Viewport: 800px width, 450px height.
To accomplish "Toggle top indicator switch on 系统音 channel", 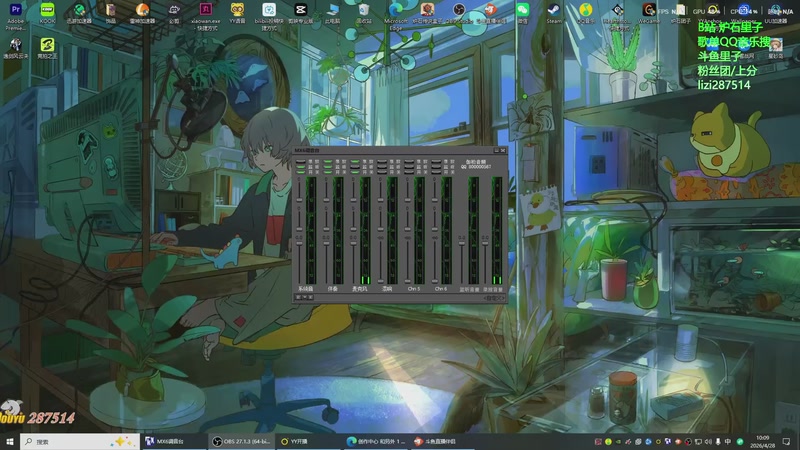I will [301, 162].
